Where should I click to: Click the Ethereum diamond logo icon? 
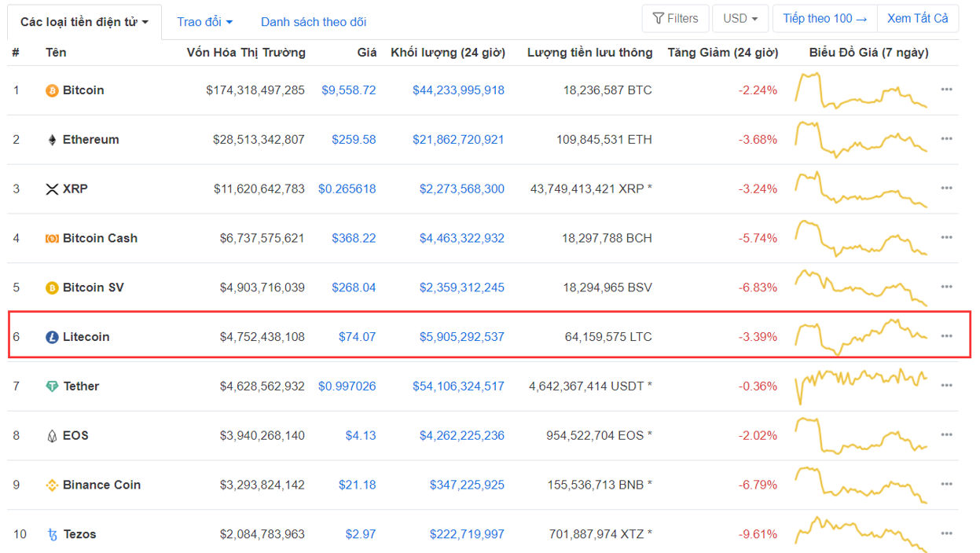pyautogui.click(x=52, y=140)
